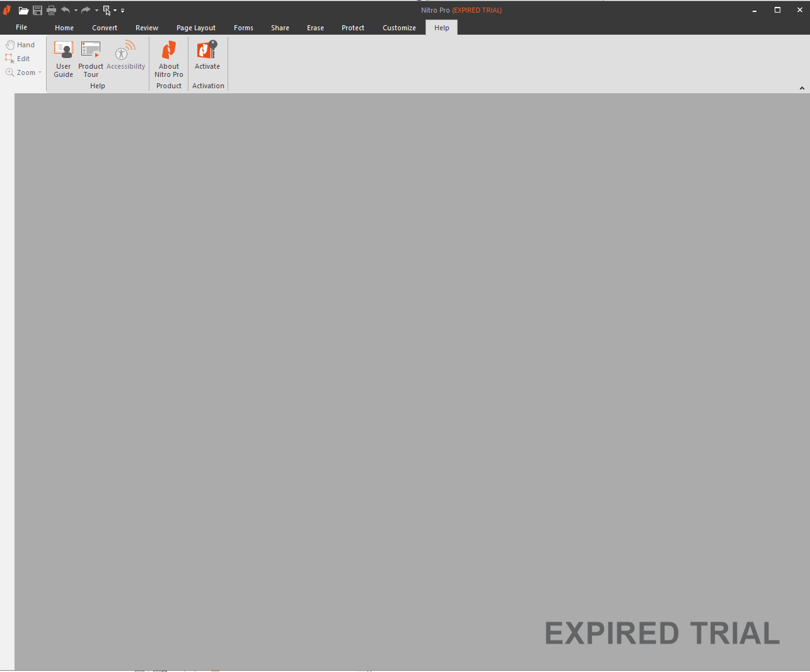Switch to the Customize tab
This screenshot has width=810, height=672.
tap(399, 28)
